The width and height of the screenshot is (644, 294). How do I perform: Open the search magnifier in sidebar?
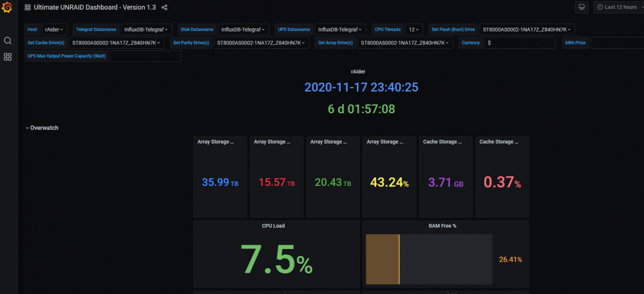tap(7, 40)
